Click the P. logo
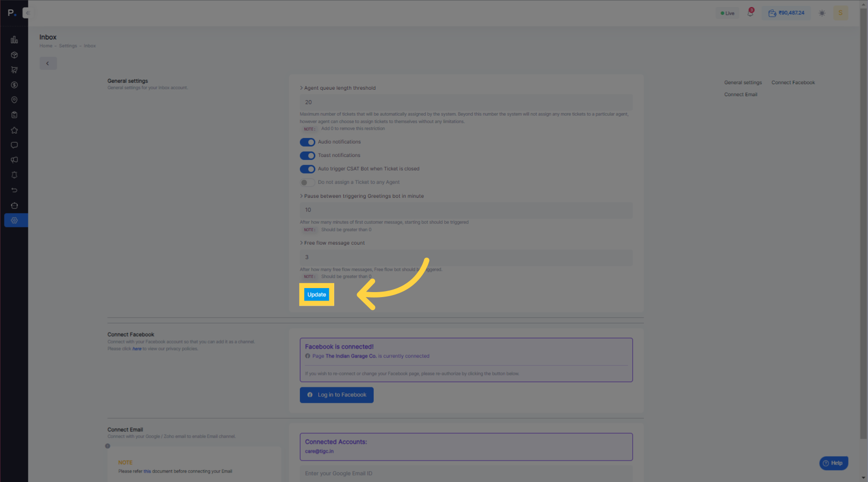This screenshot has height=482, width=868. click(12, 13)
